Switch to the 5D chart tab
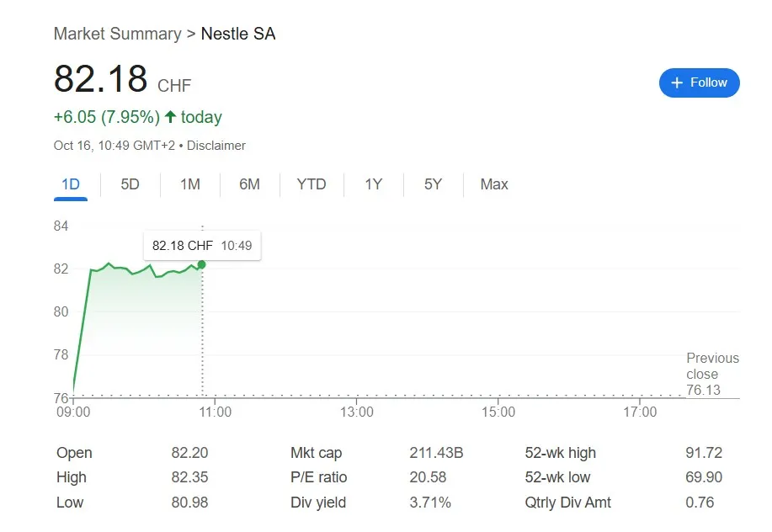 [130, 184]
